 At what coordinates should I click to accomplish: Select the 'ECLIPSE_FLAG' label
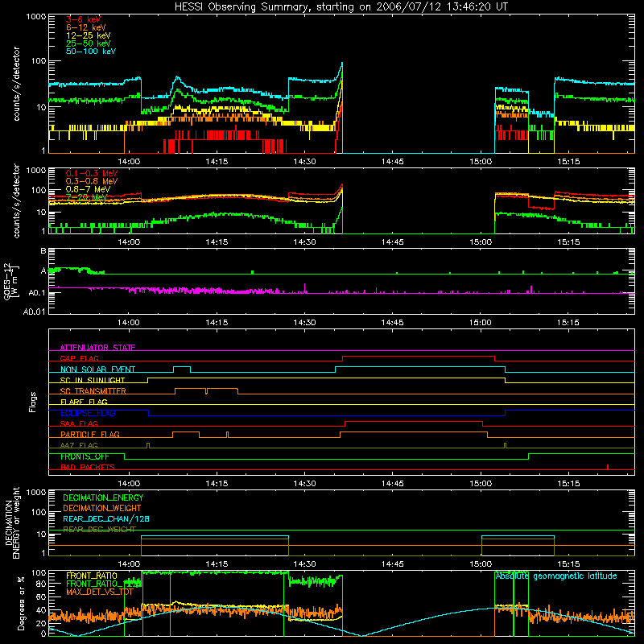(88, 413)
